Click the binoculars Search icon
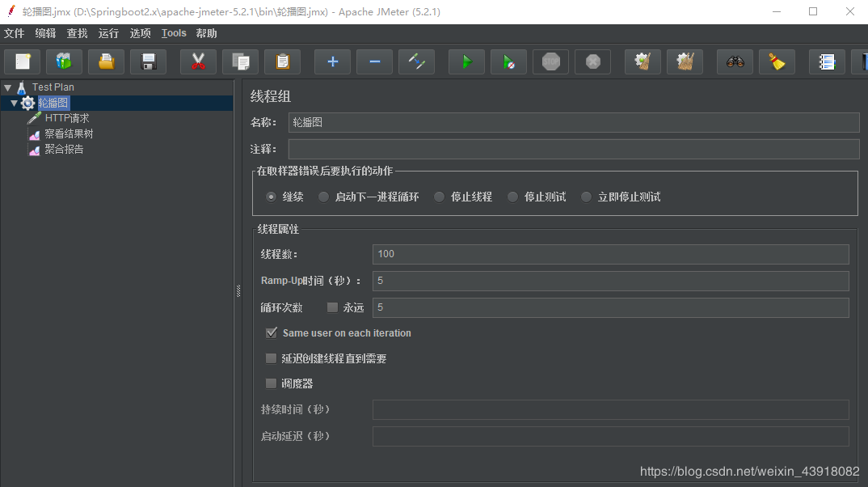Viewport: 868px width, 487px height. 735,61
